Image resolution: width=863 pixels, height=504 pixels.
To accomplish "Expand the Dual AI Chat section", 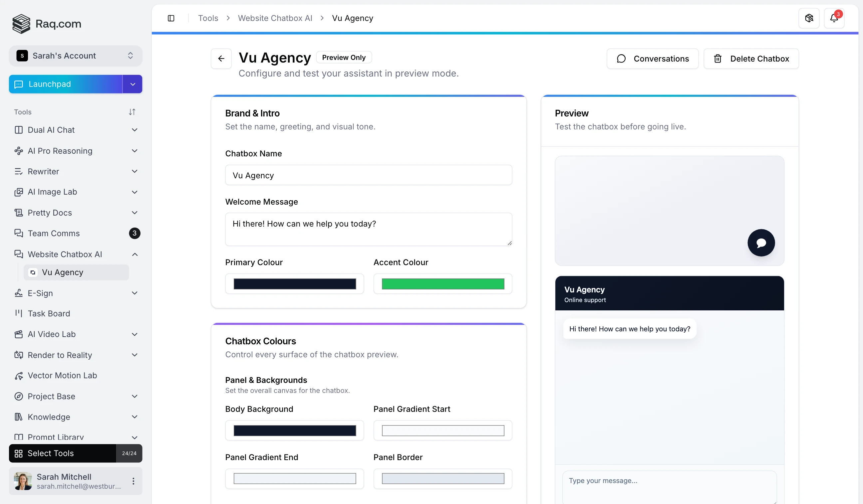I will [x=135, y=130].
